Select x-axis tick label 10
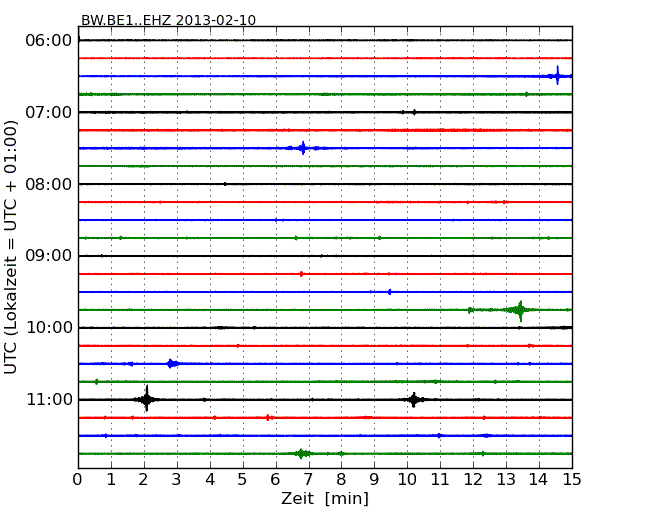Image resolution: width=650 pixels, height=520 pixels. pos(407,479)
